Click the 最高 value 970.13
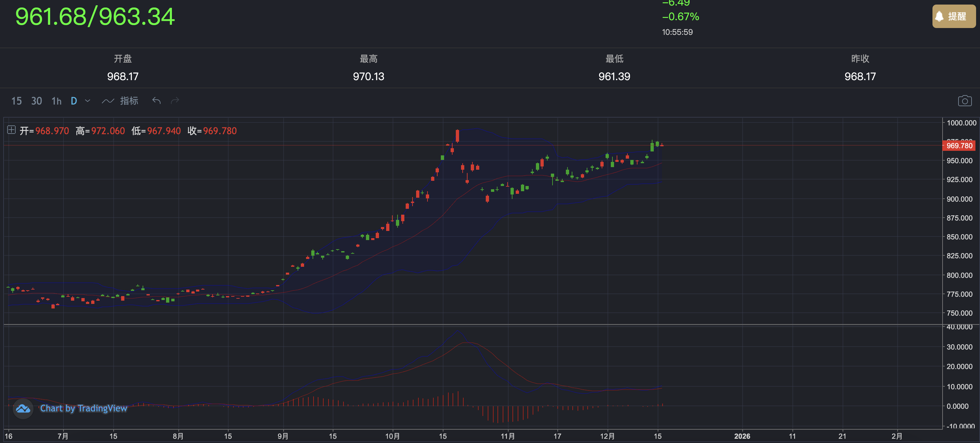Screen dimensions: 980x443 click(x=368, y=76)
